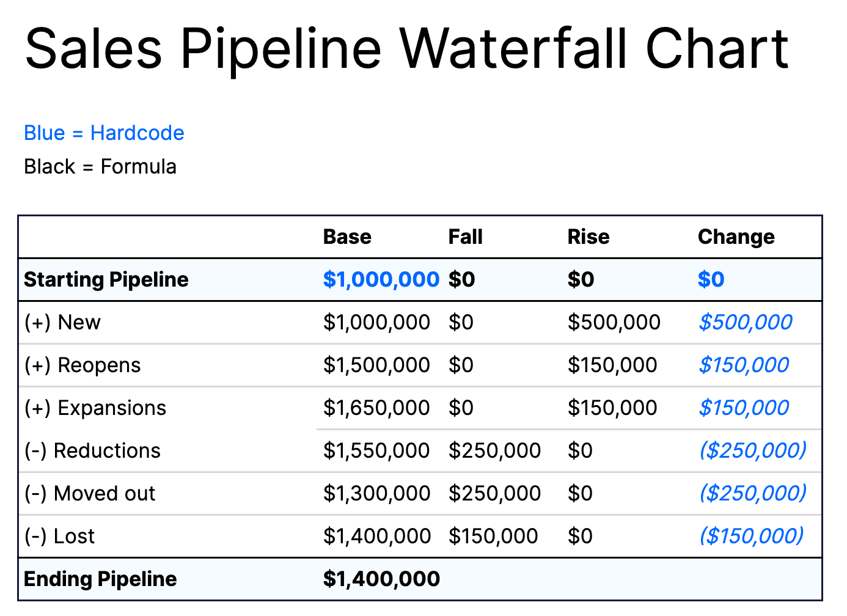Click the Starting Pipeline row label
The height and width of the screenshot is (616, 847).
(x=106, y=279)
